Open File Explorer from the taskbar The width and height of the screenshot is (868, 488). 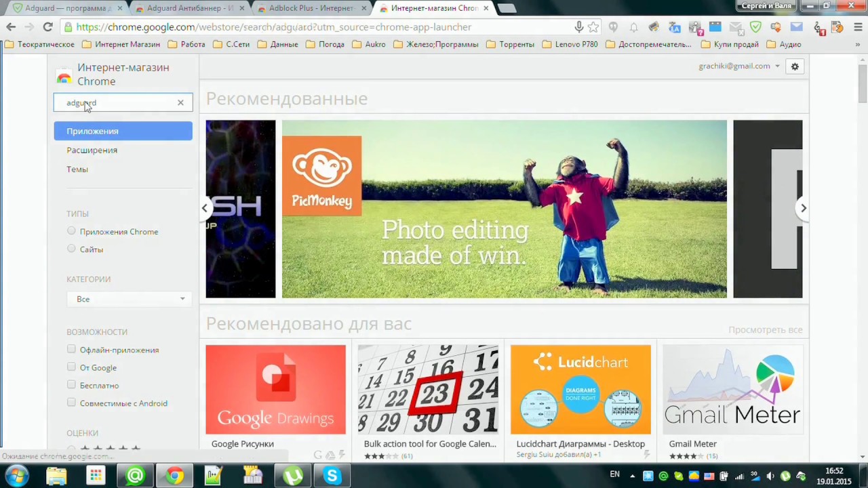[56, 476]
